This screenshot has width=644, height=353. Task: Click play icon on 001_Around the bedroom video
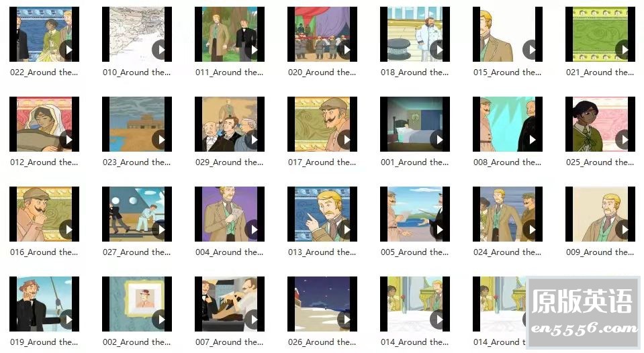point(438,140)
